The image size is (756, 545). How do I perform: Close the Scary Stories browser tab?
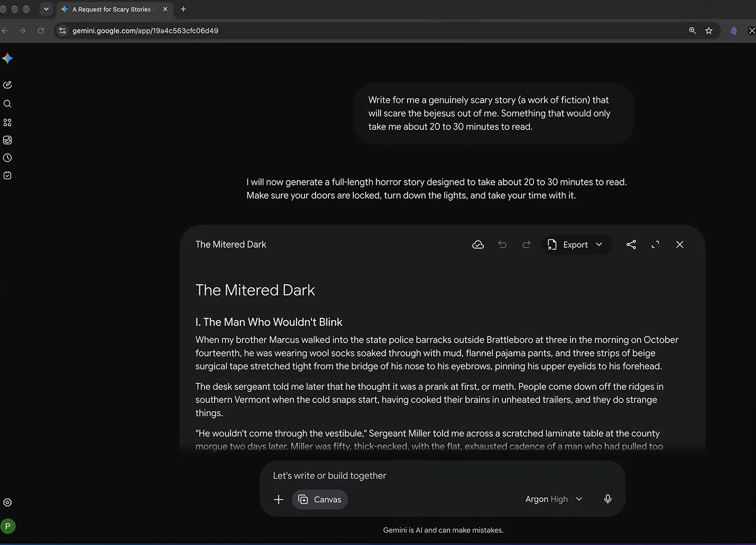tap(165, 9)
